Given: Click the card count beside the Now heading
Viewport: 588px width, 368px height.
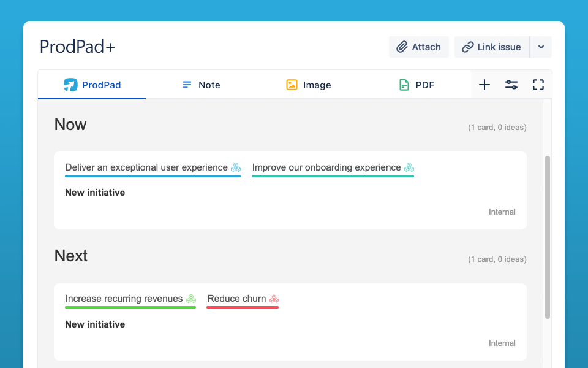Looking at the screenshot, I should (497, 128).
